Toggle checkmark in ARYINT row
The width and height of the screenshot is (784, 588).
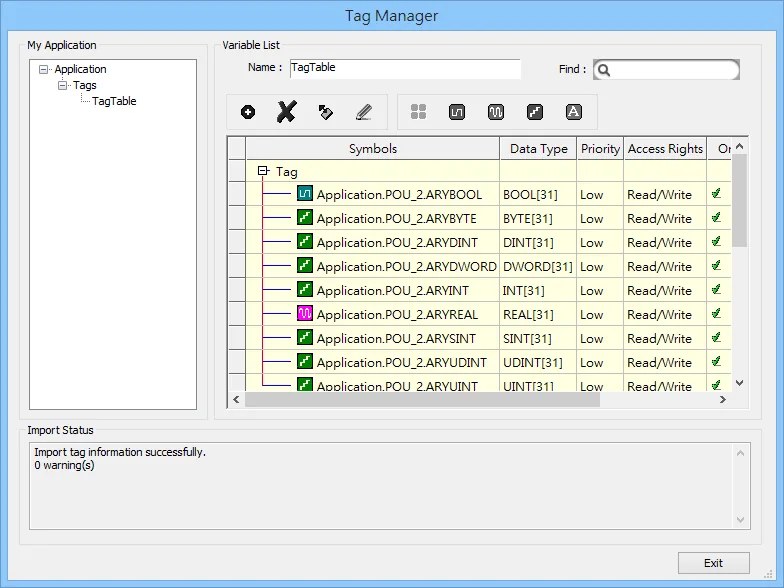tap(716, 289)
